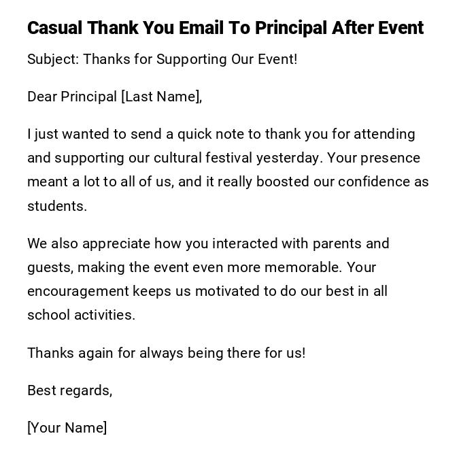The image size is (476, 470).
Task: Click the "Best regards," closing line
Action: coord(69,390)
